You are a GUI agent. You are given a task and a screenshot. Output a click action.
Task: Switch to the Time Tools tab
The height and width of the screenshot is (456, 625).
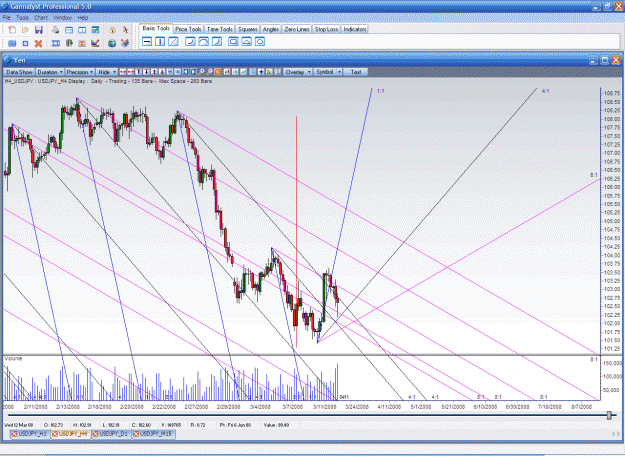click(x=220, y=29)
